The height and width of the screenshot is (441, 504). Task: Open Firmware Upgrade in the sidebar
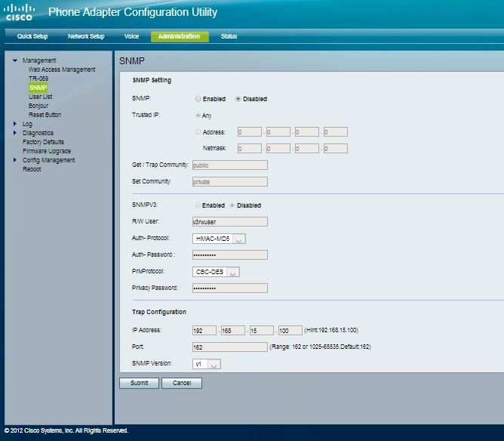point(47,151)
